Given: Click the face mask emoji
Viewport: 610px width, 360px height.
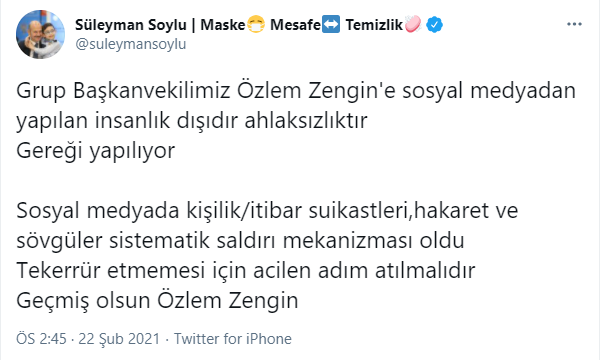Looking at the screenshot, I should coord(255,25).
